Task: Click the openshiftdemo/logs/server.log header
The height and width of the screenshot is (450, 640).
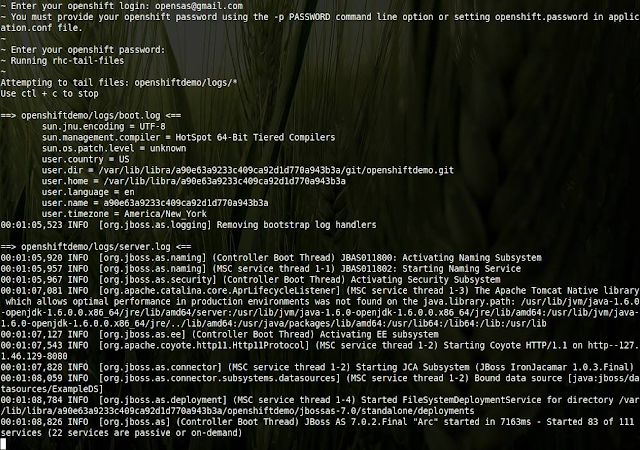Action: 96,247
